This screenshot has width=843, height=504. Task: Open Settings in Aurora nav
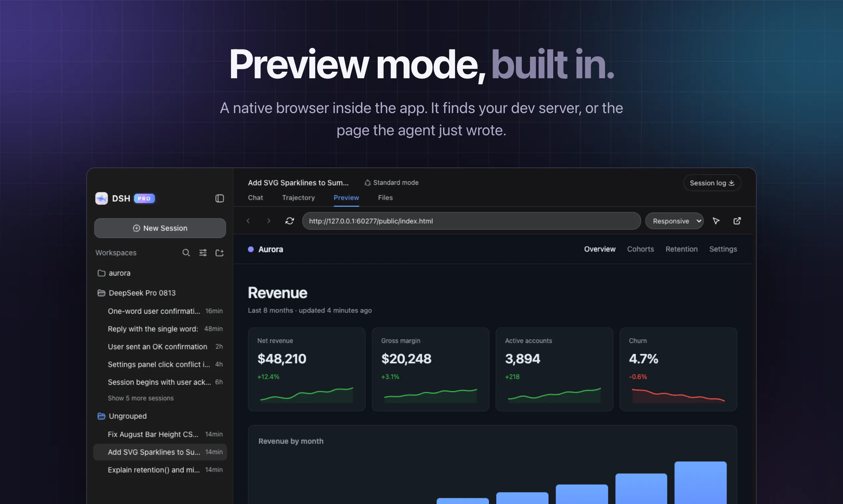click(723, 249)
